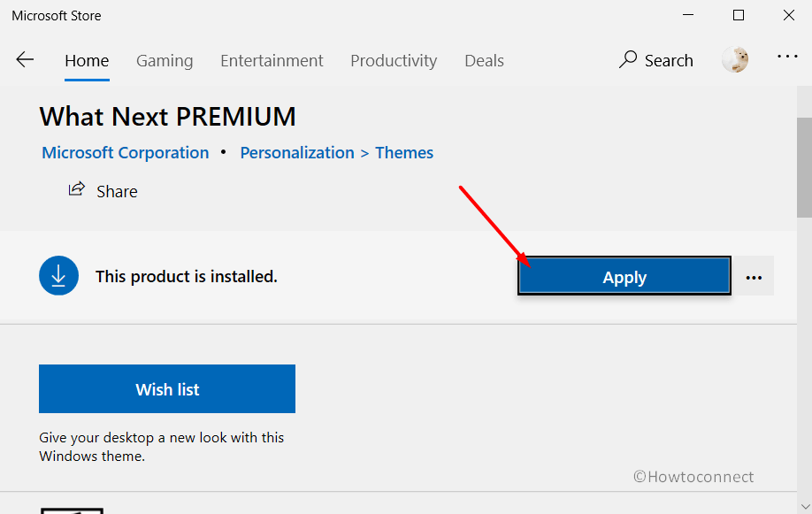
Task: Minimize the Microsoft Store window
Action: [688, 15]
